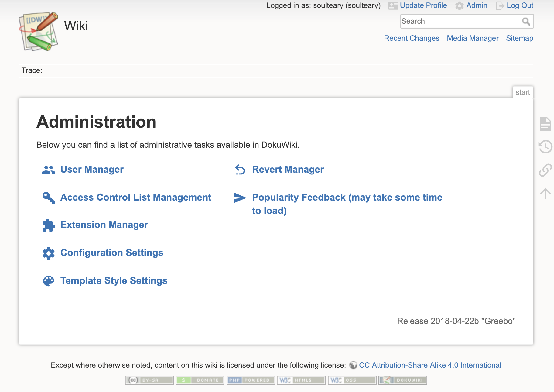Viewport: 554px width, 392px height.
Task: Open the Admin page via the gear icon
Action: [x=460, y=5]
